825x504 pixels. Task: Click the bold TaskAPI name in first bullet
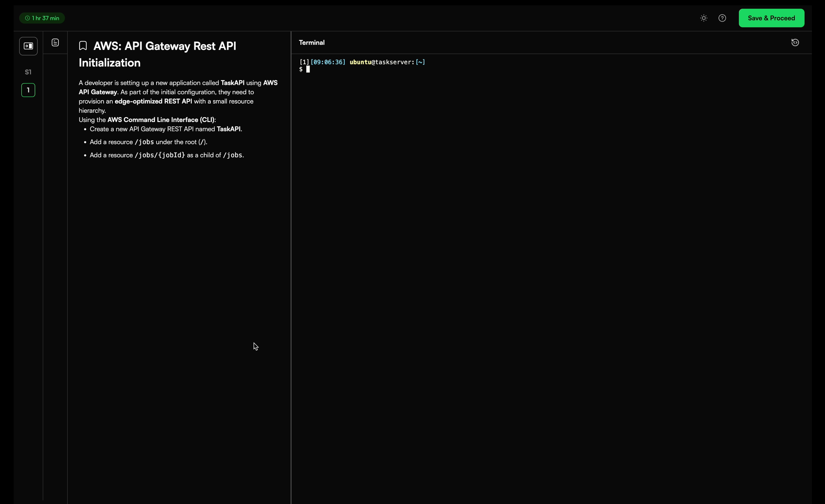tap(229, 129)
